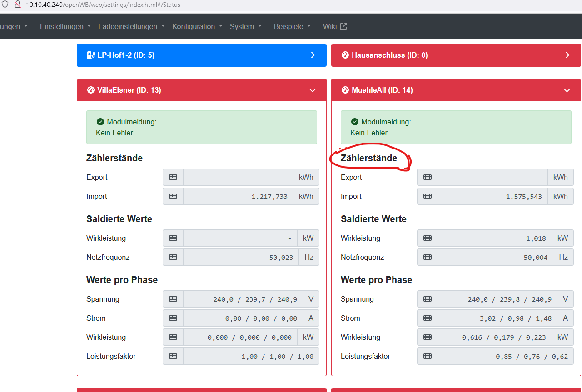The height and width of the screenshot is (392, 582).
Task: Open the Beispiele dropdown menu
Action: [292, 26]
